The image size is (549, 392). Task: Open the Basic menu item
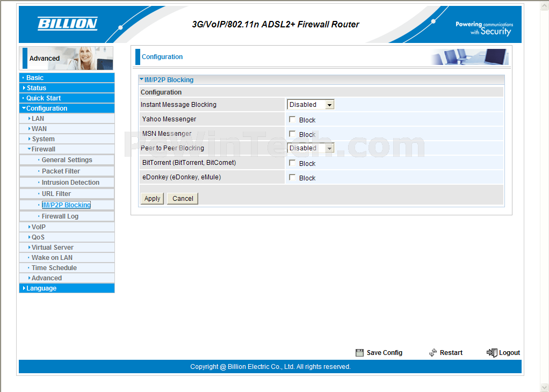click(x=67, y=78)
